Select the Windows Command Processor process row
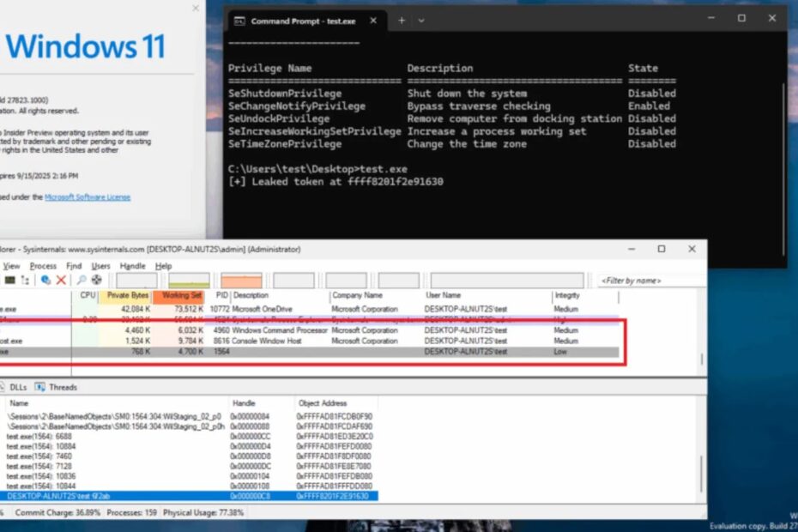 pyautogui.click(x=310, y=330)
